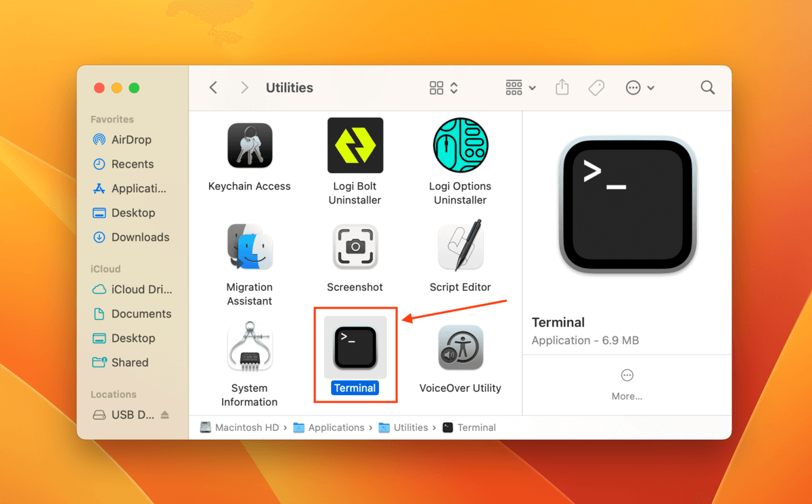Click the Search magnifier icon
Image resolution: width=812 pixels, height=504 pixels.
(x=708, y=88)
